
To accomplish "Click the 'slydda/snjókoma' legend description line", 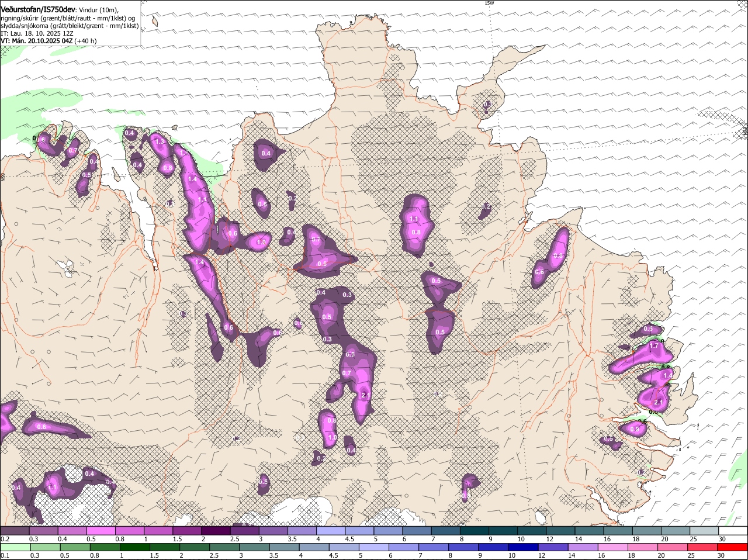I will (x=70, y=26).
